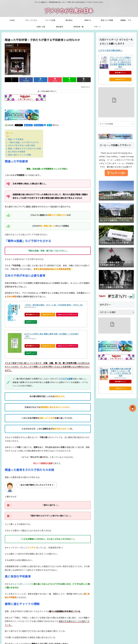This screenshot has height=644, width=138.
Task: Open the article's shrine featured image
Action: click(x=18, y=59)
